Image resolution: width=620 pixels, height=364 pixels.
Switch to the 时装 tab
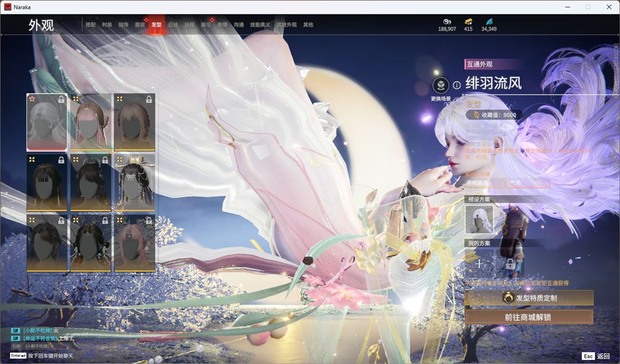(107, 25)
